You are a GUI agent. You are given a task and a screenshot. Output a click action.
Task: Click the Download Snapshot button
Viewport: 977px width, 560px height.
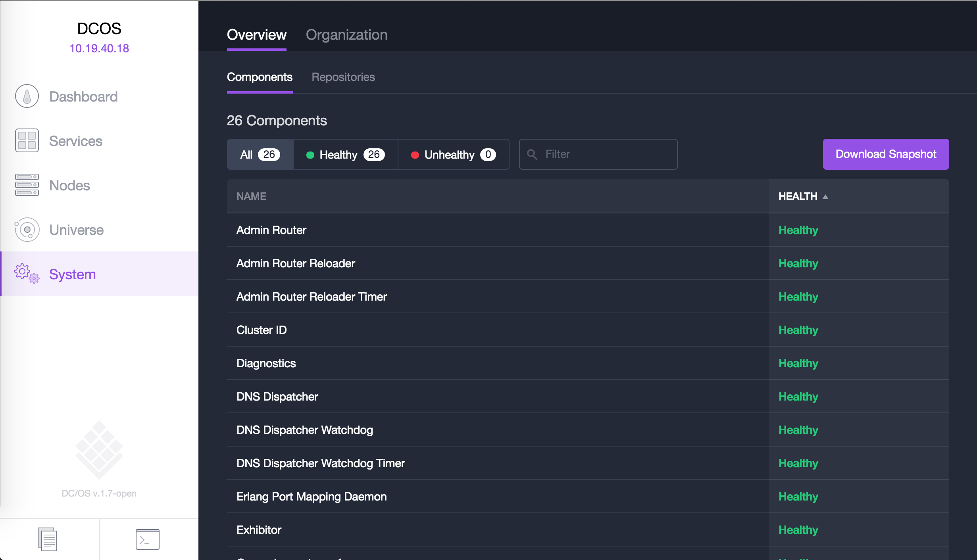(885, 154)
